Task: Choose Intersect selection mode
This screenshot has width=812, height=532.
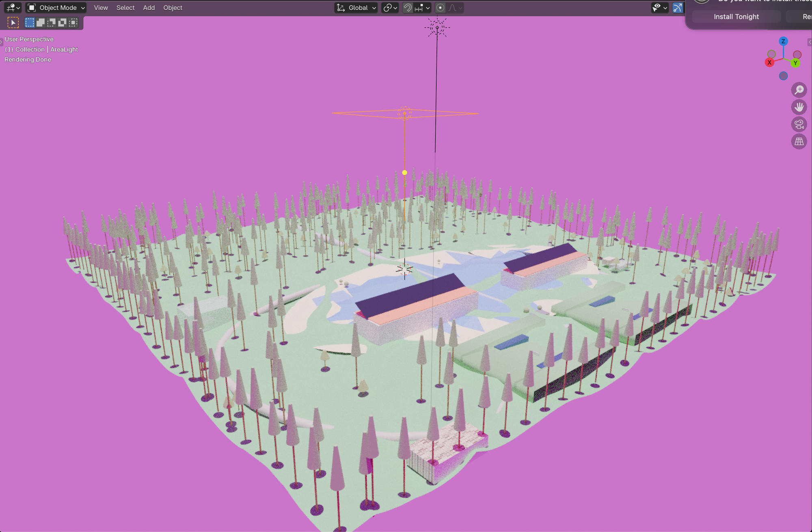Action: 73,22
